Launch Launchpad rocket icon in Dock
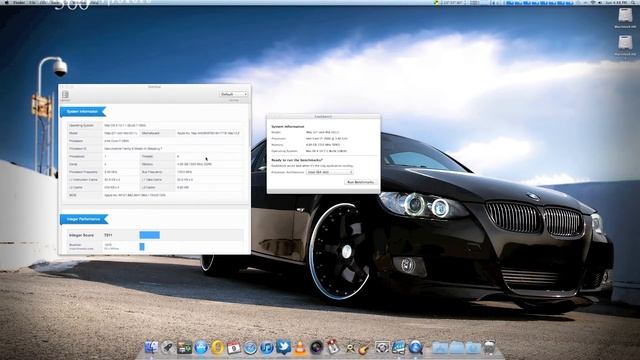This screenshot has width=640, height=360. (167, 347)
